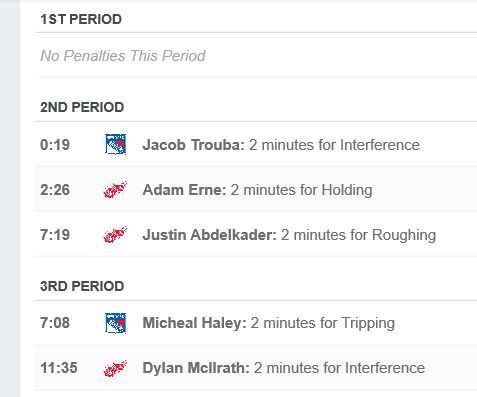Viewport: 477px width, 397px height.
Task: Click Rangers logo beside Micheal Haley
Action: point(115,323)
